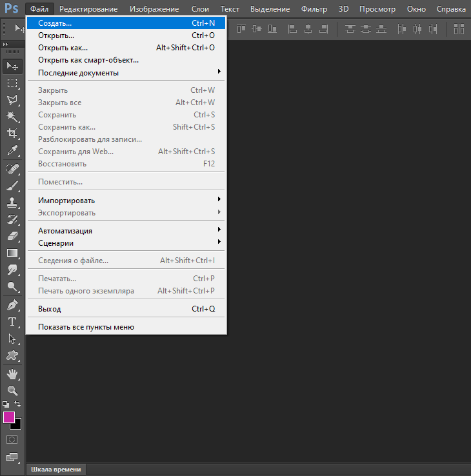Click auto-align layers icon
Image resolution: width=471 pixels, height=476 pixels.
coord(459,29)
